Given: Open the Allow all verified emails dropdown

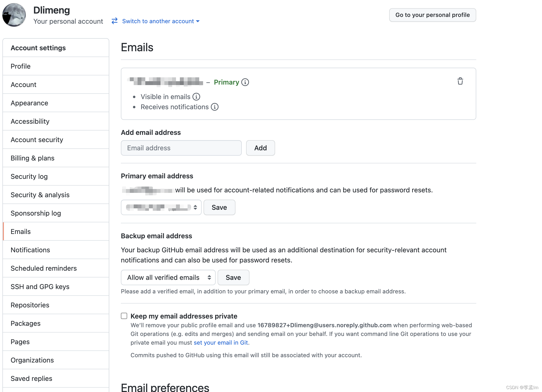Looking at the screenshot, I should tap(168, 277).
